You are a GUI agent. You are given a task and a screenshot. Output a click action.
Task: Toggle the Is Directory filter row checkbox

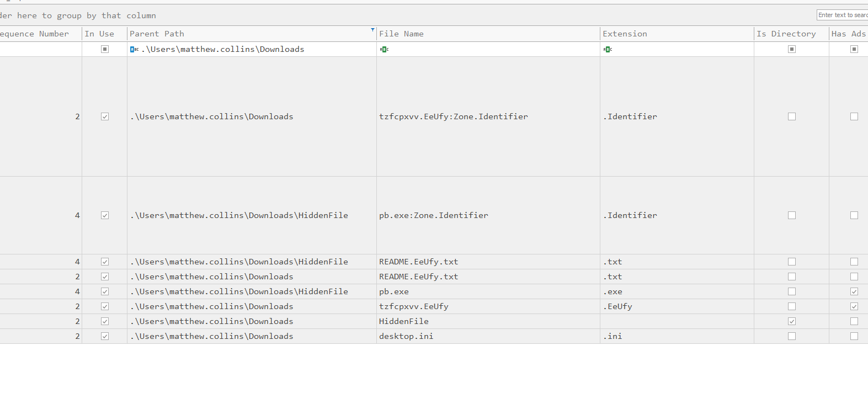792,49
